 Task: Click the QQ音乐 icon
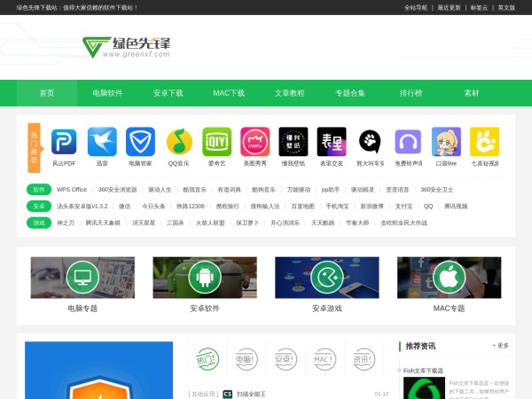179,142
